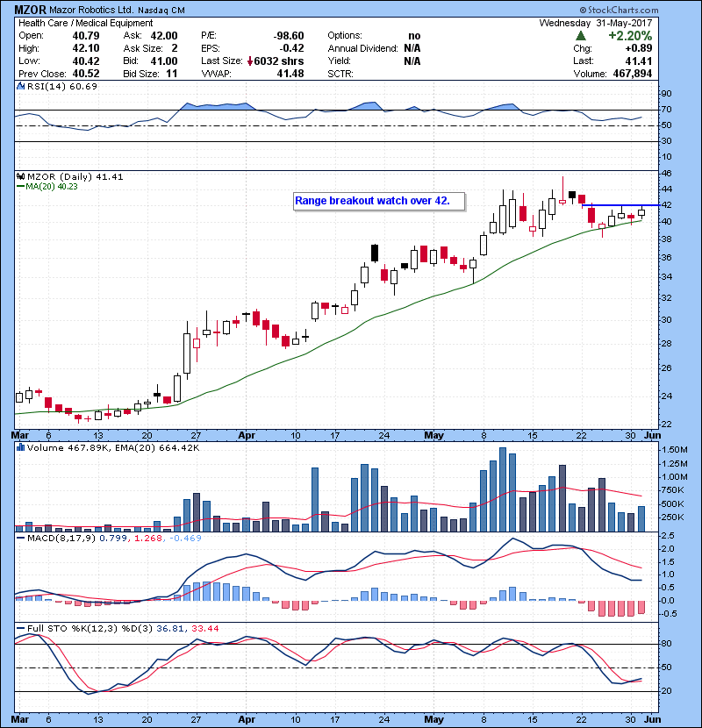Click the stochastic %D value 33.44

pyautogui.click(x=204, y=628)
